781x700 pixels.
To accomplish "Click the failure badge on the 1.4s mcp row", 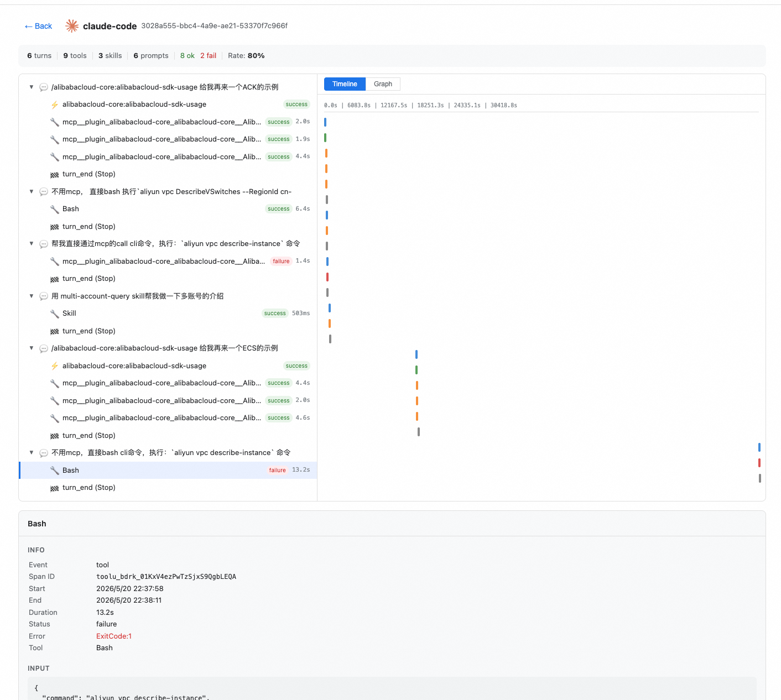I will pos(281,262).
